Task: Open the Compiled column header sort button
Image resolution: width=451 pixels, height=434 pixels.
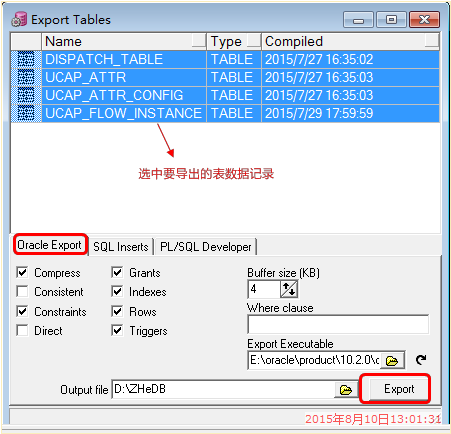Action: (x=432, y=41)
